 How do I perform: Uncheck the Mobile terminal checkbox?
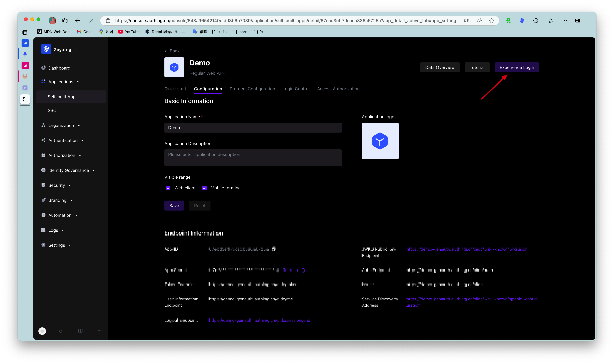coord(204,188)
